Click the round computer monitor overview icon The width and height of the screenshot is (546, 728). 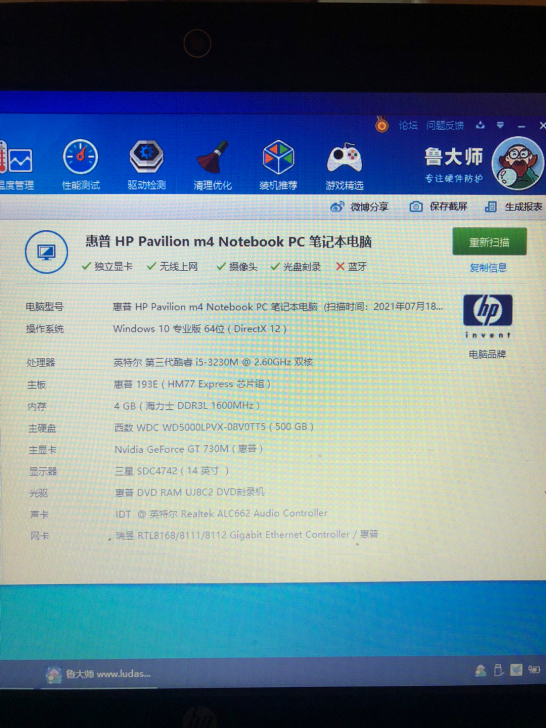pos(46,252)
